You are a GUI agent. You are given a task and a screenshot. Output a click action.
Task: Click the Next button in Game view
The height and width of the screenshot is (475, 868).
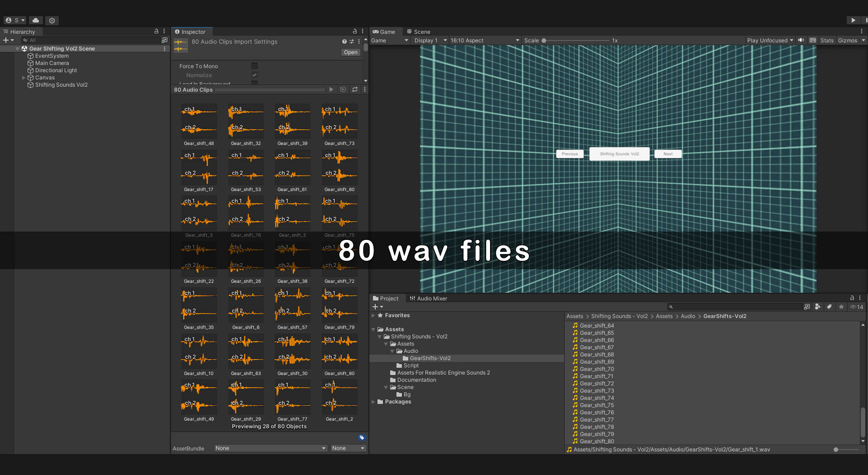coord(668,154)
